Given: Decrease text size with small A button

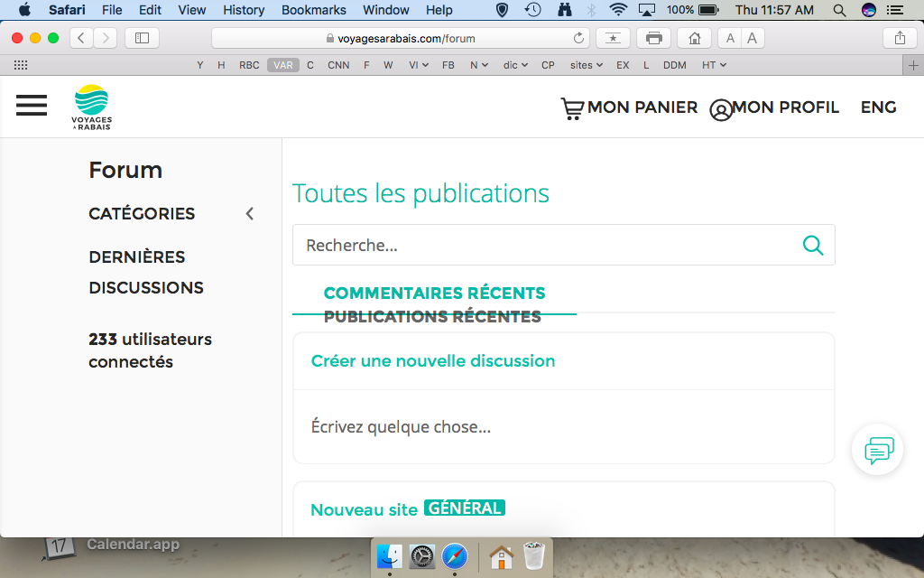Looking at the screenshot, I should 729,38.
